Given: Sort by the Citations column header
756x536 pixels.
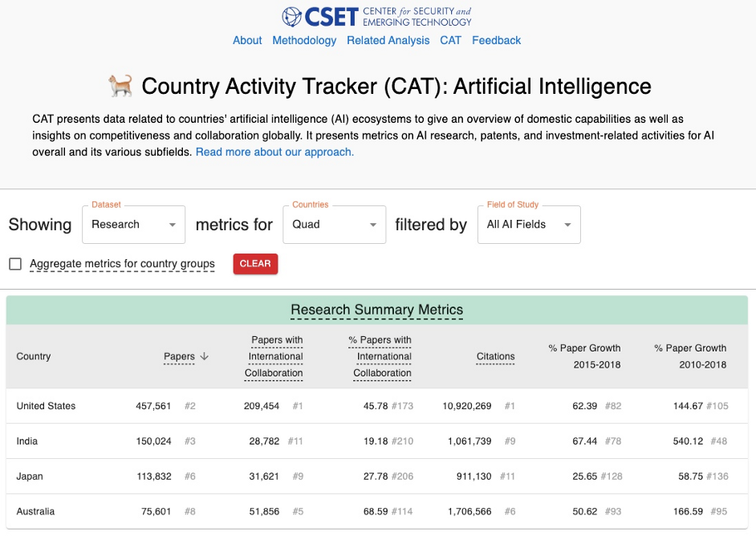Looking at the screenshot, I should (x=495, y=356).
